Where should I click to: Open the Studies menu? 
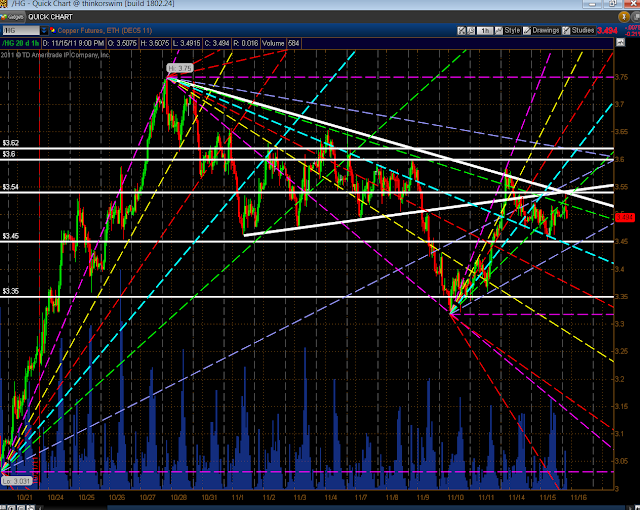(x=582, y=31)
